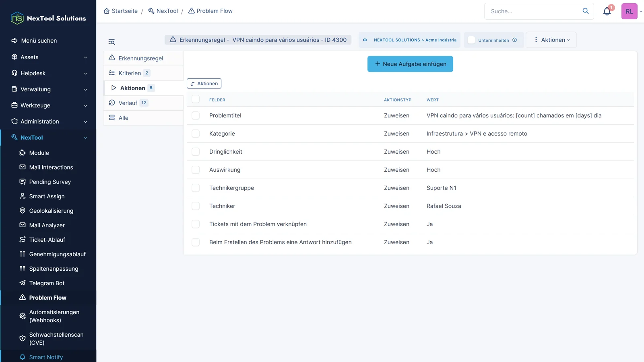This screenshot has height=362, width=644.
Task: Check the select-all checkbox in table header
Action: 196,99
